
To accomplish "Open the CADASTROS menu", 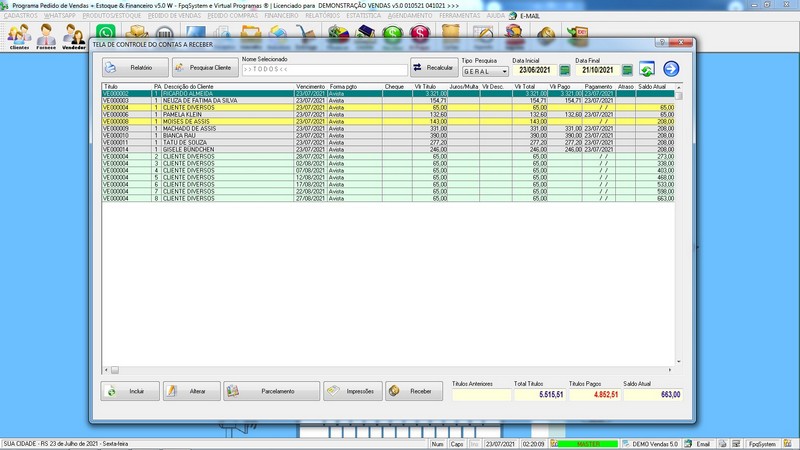I will [20, 16].
